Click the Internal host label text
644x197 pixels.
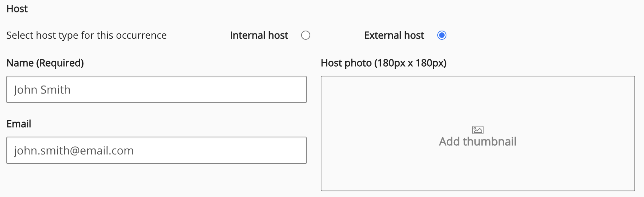(x=259, y=35)
